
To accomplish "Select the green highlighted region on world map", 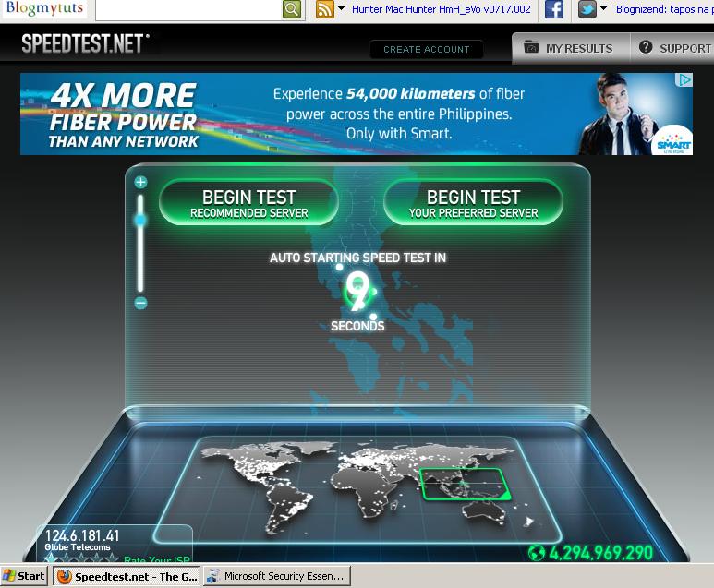I will [465, 485].
